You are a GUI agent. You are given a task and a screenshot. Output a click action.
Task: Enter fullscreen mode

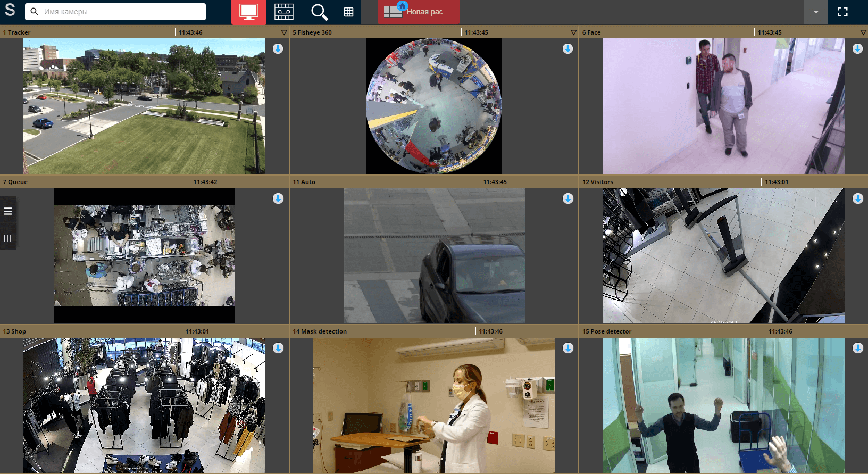pyautogui.click(x=842, y=12)
